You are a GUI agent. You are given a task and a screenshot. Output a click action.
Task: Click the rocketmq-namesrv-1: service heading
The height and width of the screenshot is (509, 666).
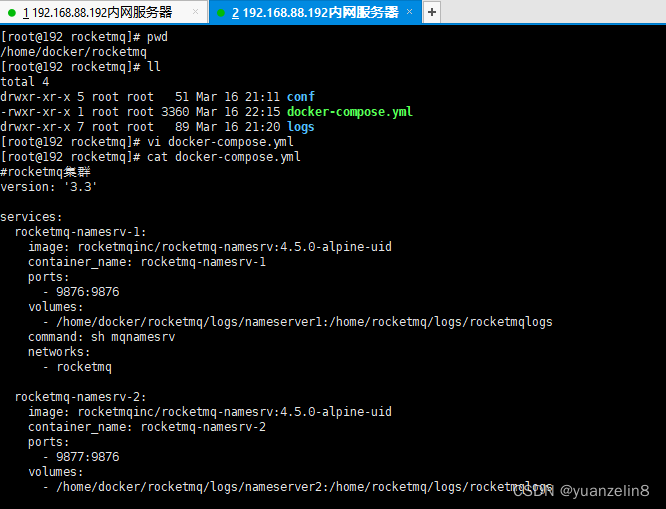[x=81, y=232]
